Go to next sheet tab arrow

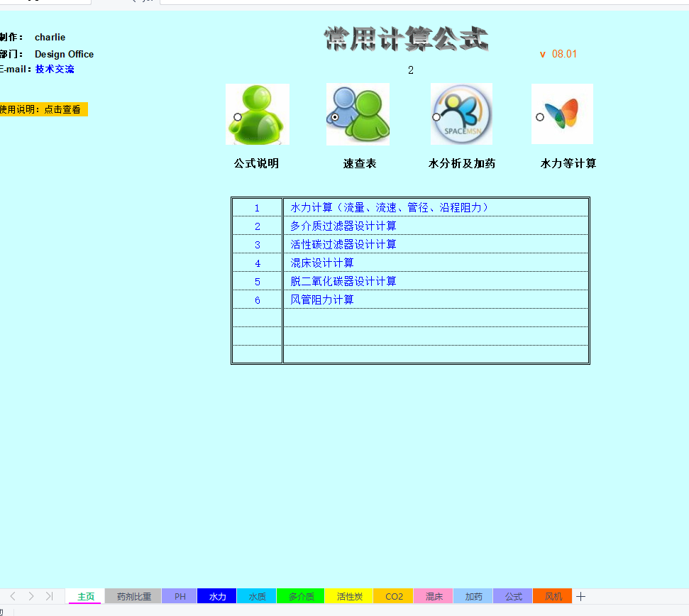[x=31, y=596]
